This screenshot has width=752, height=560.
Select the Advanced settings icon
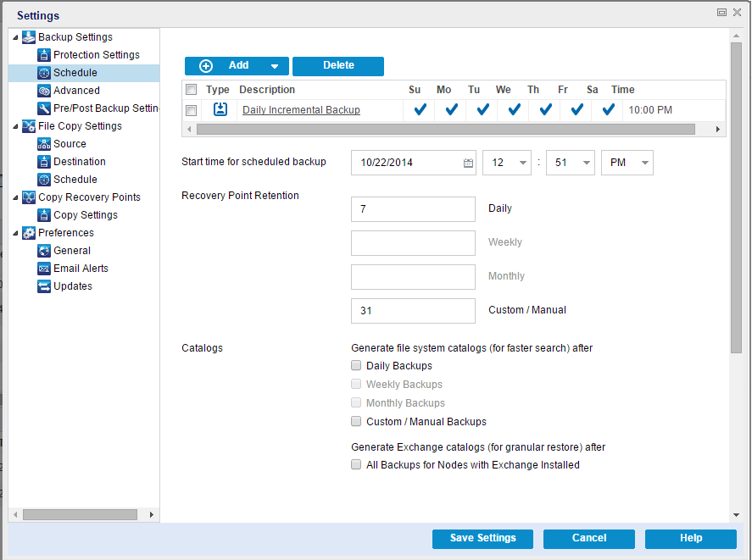coord(43,90)
